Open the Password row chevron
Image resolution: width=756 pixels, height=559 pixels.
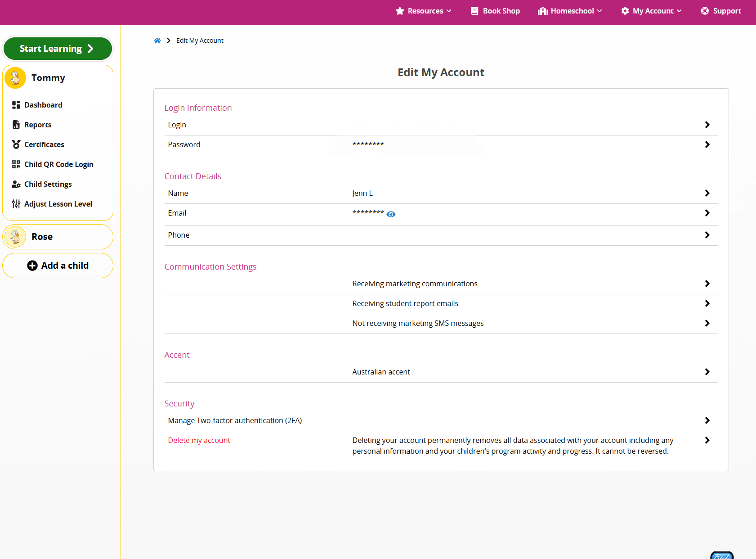[707, 144]
